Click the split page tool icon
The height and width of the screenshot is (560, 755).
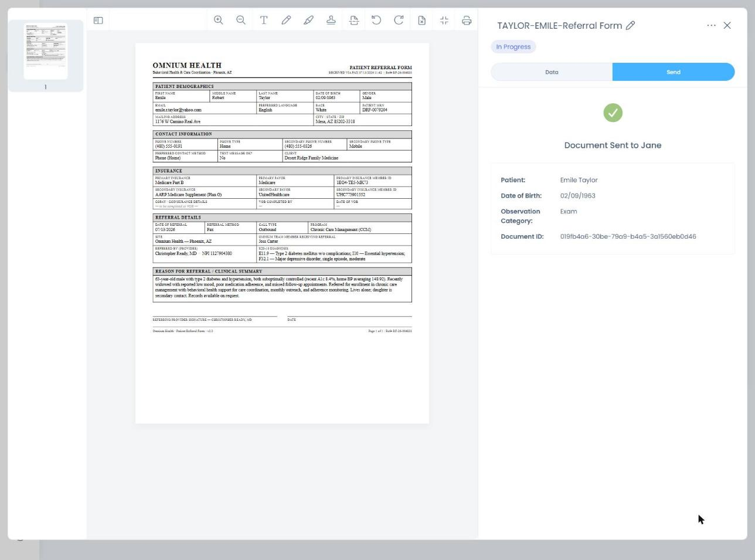(354, 20)
